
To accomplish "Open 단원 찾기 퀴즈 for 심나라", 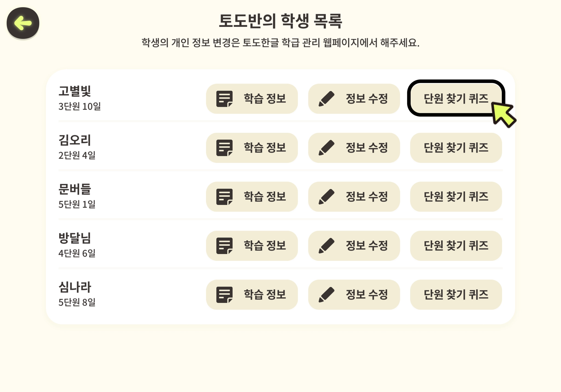I will point(456,295).
